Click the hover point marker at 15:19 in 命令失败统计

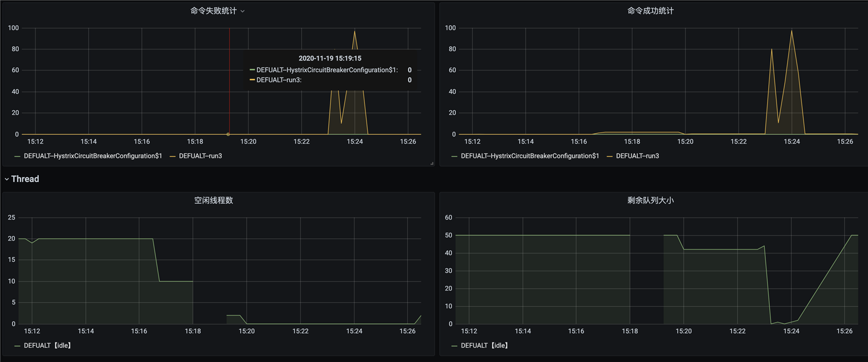[x=228, y=134]
